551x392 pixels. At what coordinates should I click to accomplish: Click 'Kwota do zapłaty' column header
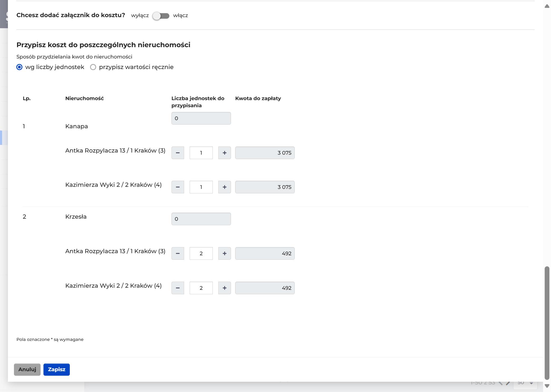[x=258, y=98]
